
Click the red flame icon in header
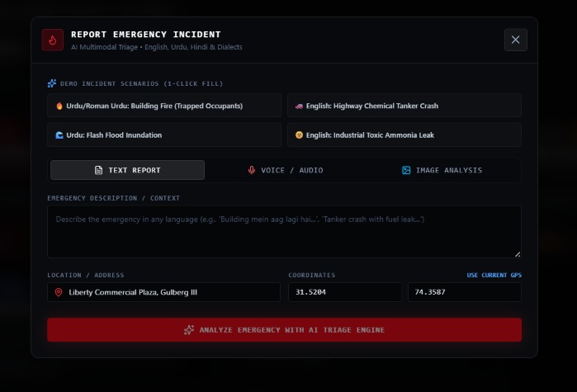point(53,40)
